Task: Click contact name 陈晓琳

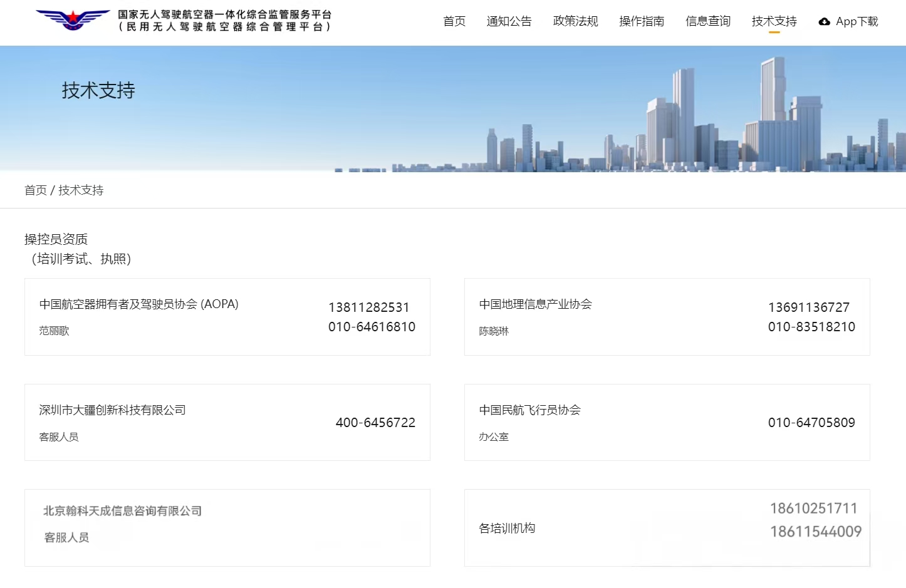Action: (494, 331)
